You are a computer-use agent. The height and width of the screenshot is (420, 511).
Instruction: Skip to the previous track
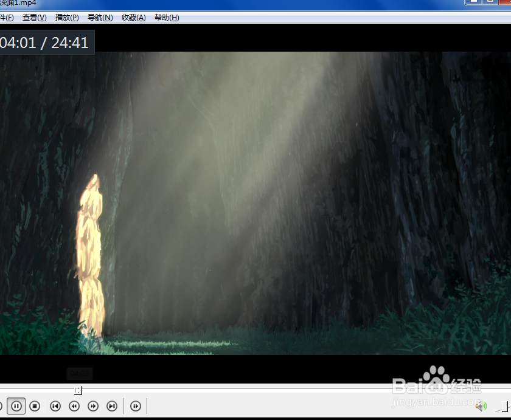point(55,406)
